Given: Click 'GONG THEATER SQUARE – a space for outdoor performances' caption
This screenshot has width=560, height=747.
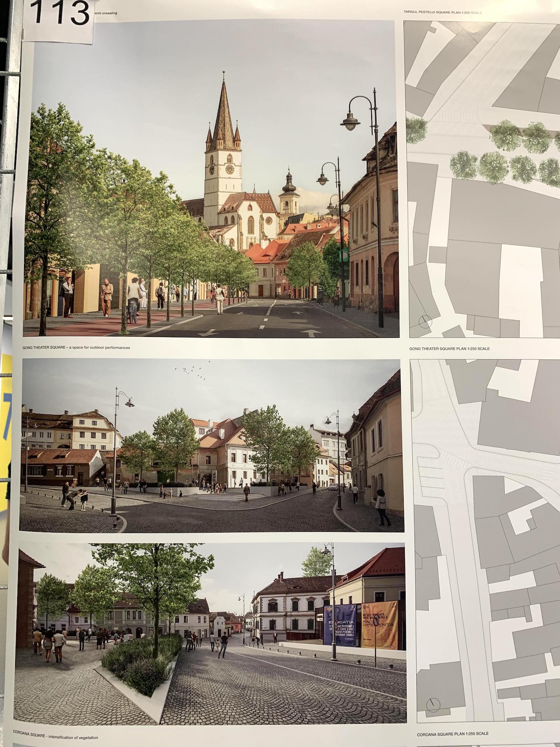Looking at the screenshot, I should click(x=76, y=348).
